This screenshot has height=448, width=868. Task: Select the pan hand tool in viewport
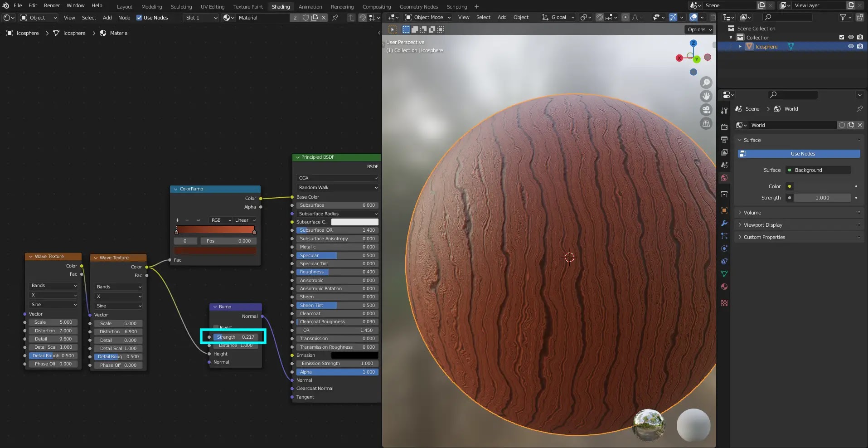(x=706, y=96)
